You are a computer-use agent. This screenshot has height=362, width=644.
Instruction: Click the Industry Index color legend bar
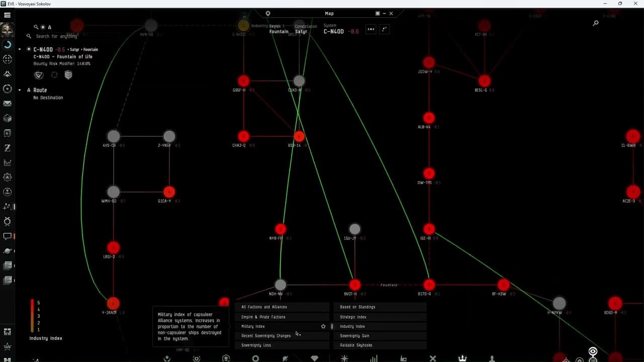pos(32,316)
